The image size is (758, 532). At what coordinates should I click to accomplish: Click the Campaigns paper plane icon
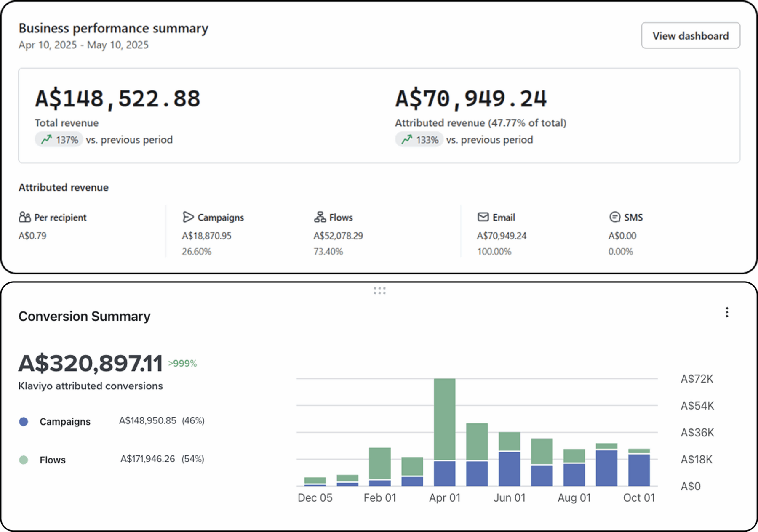[188, 217]
